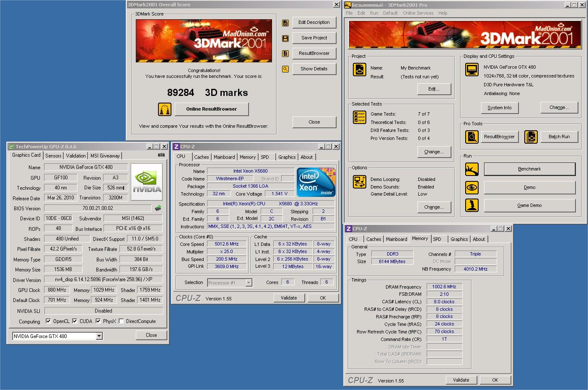The height and width of the screenshot is (390, 588).
Task: Click the Game Demo button
Action: tap(530, 205)
